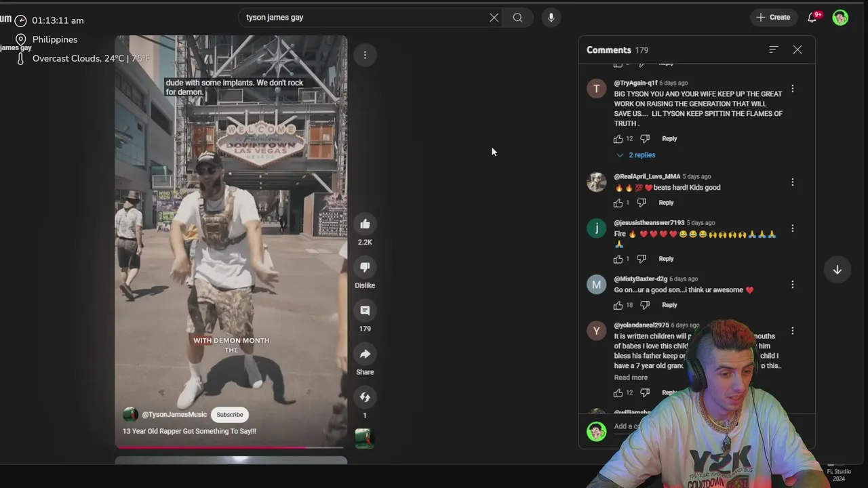Open the @MistyBaxter-d2g commenter profile
This screenshot has height=488, width=868.
coord(641,279)
